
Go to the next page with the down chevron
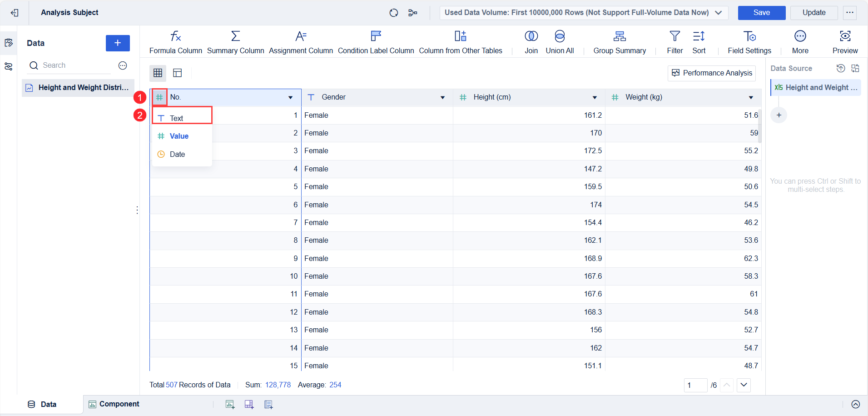coord(744,385)
